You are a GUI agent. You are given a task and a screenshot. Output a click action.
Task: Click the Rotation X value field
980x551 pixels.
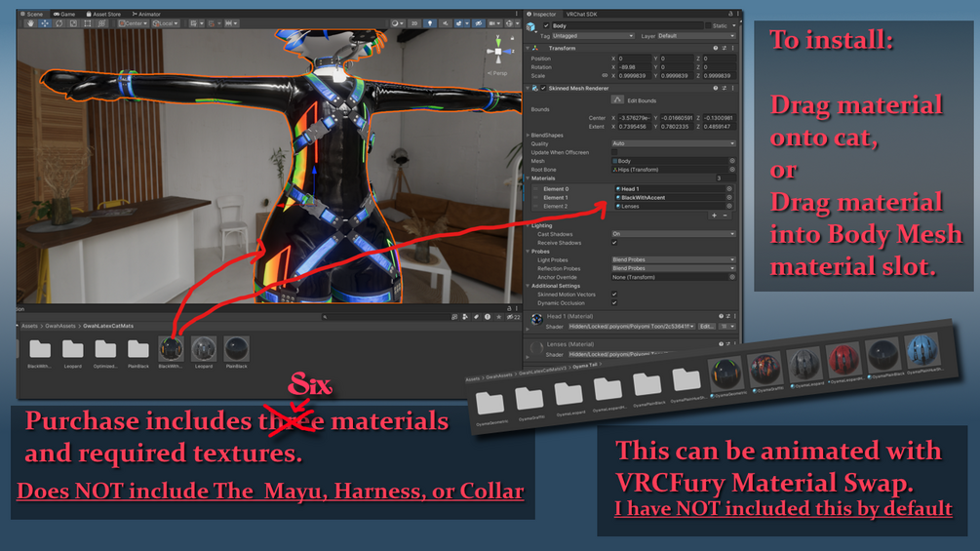pyautogui.click(x=635, y=67)
